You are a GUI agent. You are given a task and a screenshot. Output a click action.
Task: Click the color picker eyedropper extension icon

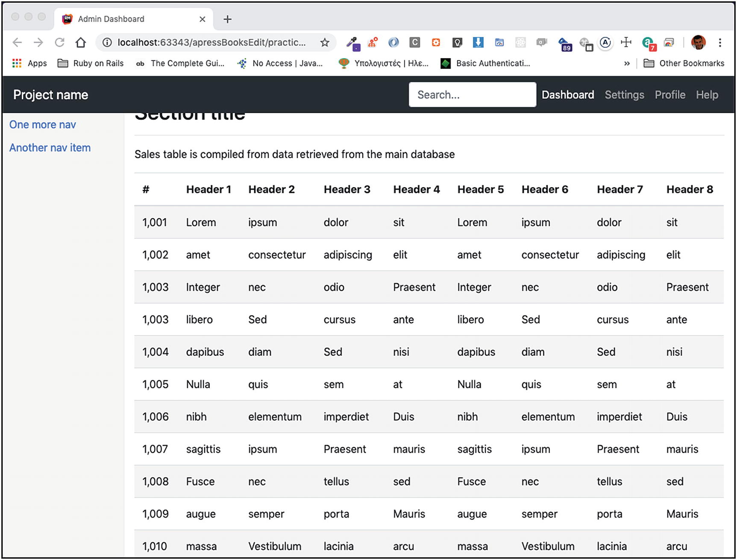pyautogui.click(x=352, y=43)
